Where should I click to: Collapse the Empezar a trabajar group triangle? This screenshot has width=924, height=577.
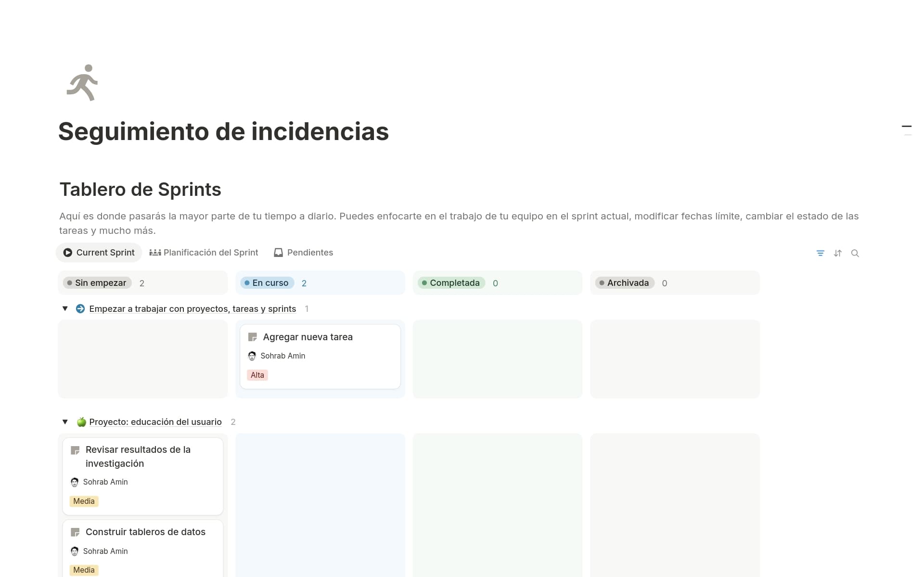pos(65,308)
